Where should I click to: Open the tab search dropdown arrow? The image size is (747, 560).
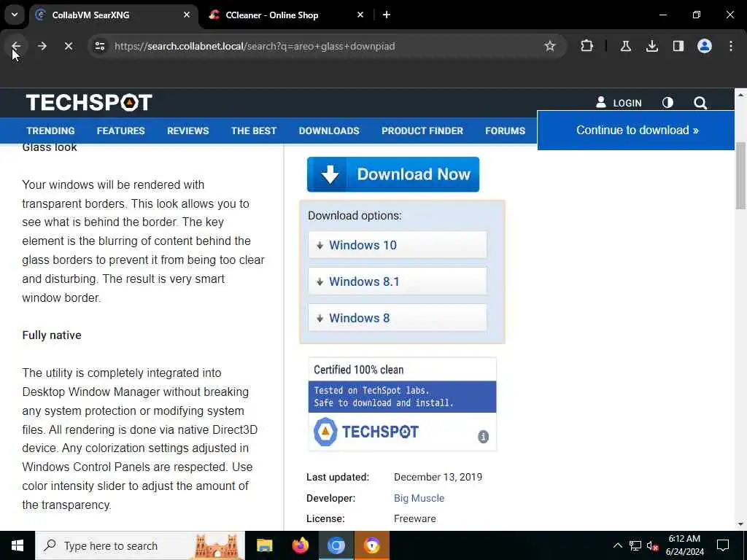(15, 15)
